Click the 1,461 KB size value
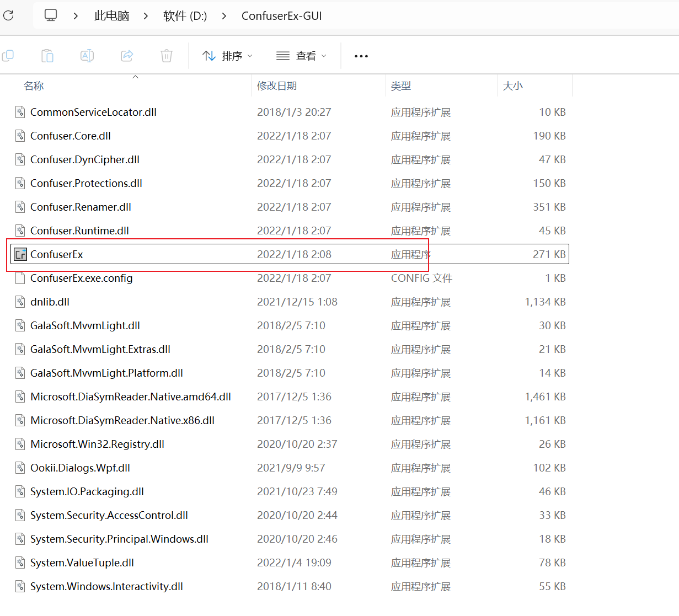This screenshot has height=616, width=679. [545, 397]
